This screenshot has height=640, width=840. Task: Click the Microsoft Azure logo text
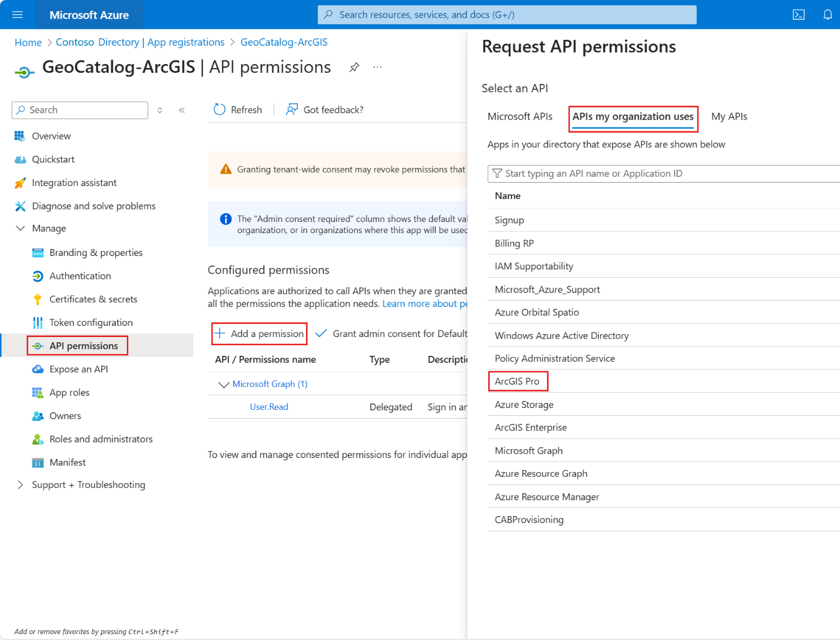[89, 15]
